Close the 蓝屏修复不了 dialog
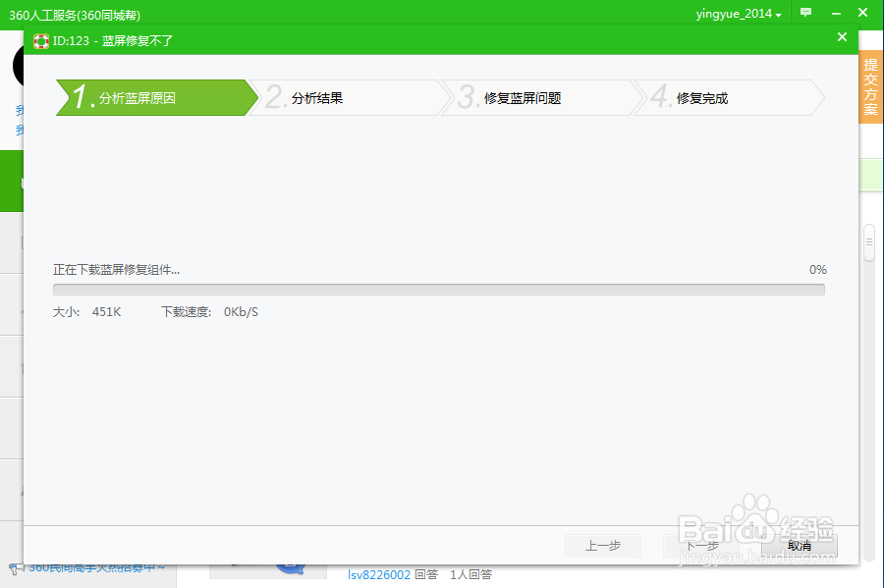 coord(842,37)
